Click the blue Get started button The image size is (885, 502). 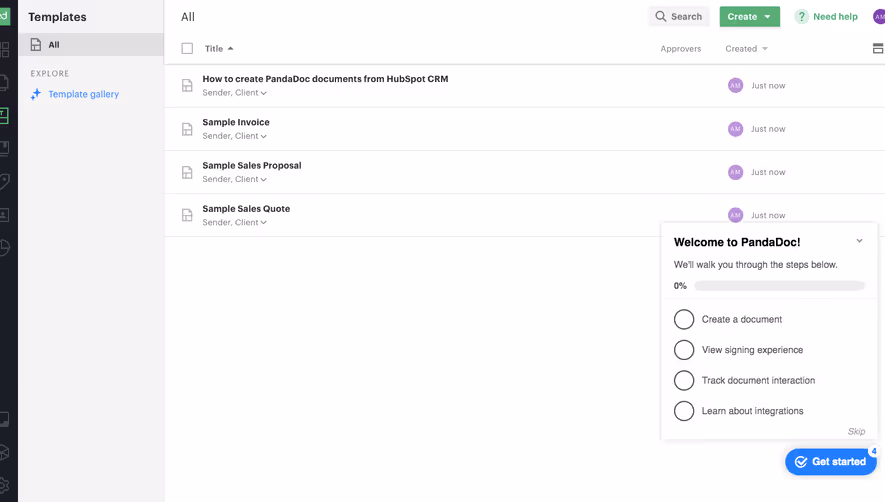click(831, 462)
